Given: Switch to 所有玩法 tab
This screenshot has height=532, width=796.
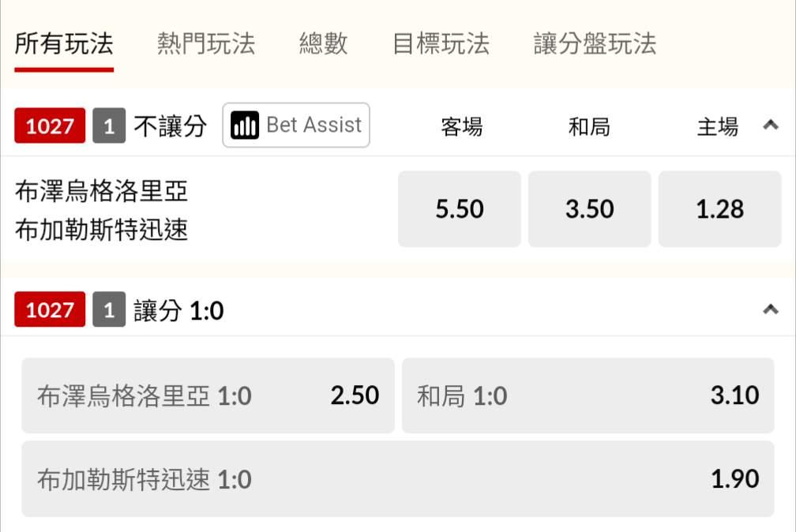Looking at the screenshot, I should (64, 43).
